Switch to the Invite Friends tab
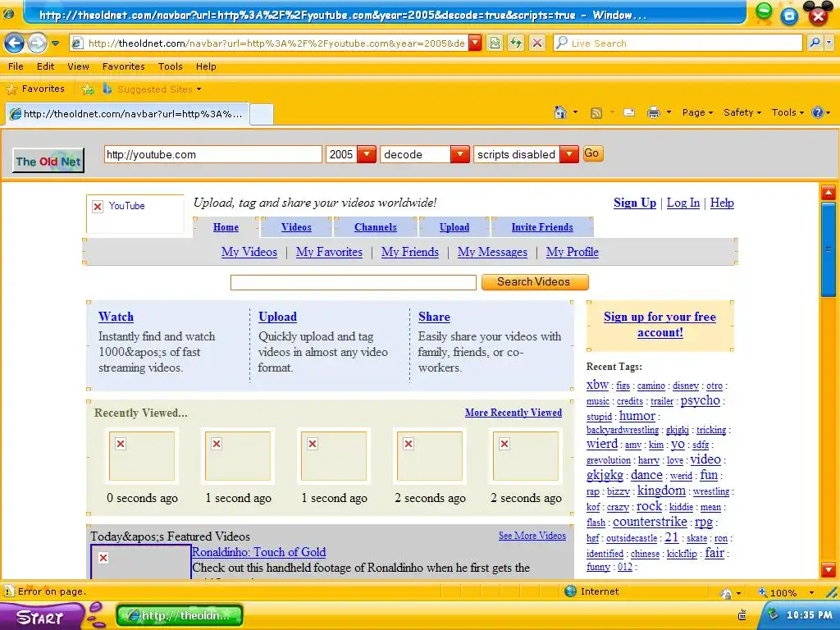Image resolution: width=840 pixels, height=630 pixels. 542,227
